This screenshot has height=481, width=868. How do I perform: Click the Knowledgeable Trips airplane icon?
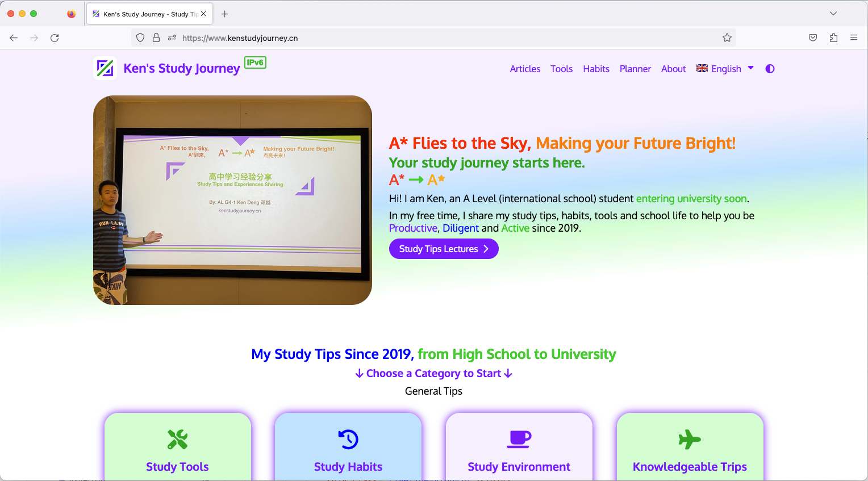point(690,439)
